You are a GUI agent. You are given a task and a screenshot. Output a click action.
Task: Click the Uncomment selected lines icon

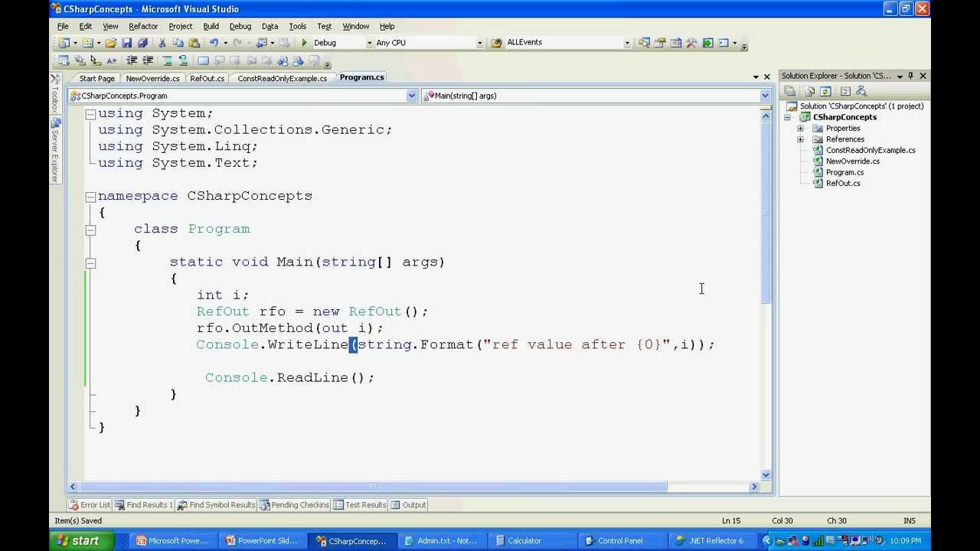tap(183, 60)
